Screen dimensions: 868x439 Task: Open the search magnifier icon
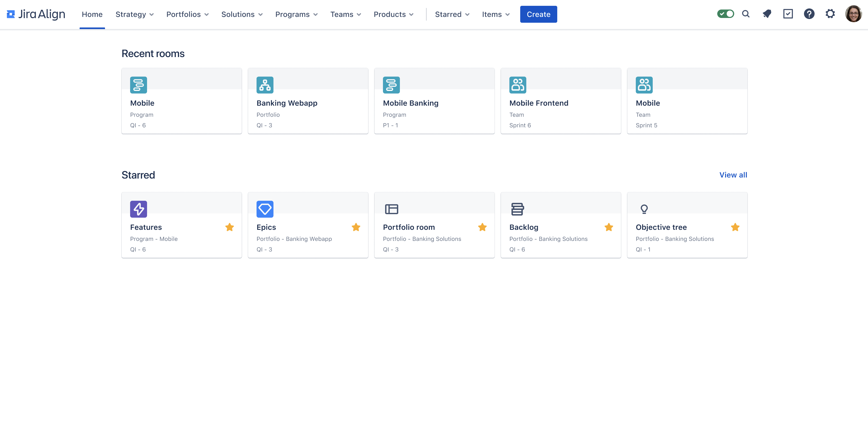(746, 14)
